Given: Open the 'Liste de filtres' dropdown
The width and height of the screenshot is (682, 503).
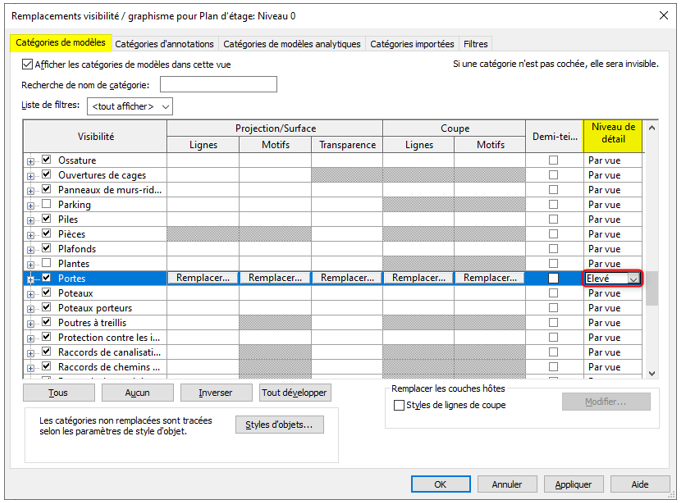Looking at the screenshot, I should (131, 105).
